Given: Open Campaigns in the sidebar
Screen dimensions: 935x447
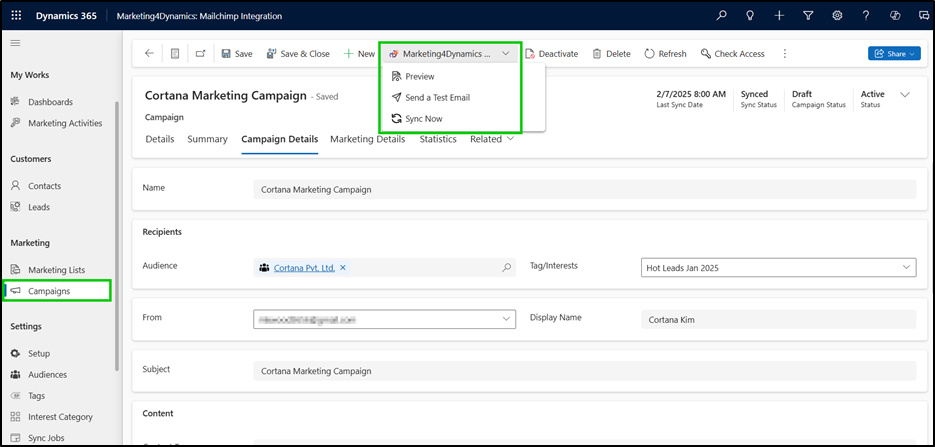Looking at the screenshot, I should tap(58, 291).
